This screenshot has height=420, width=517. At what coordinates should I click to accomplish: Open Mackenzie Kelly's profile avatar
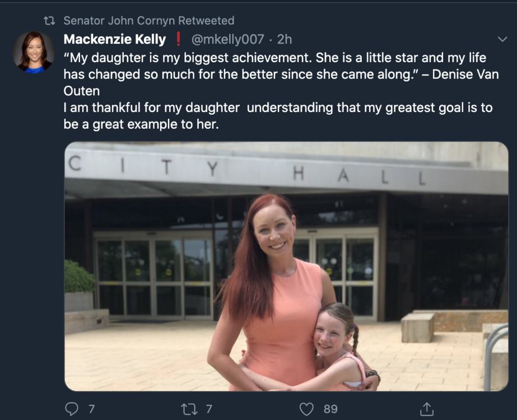click(x=34, y=52)
